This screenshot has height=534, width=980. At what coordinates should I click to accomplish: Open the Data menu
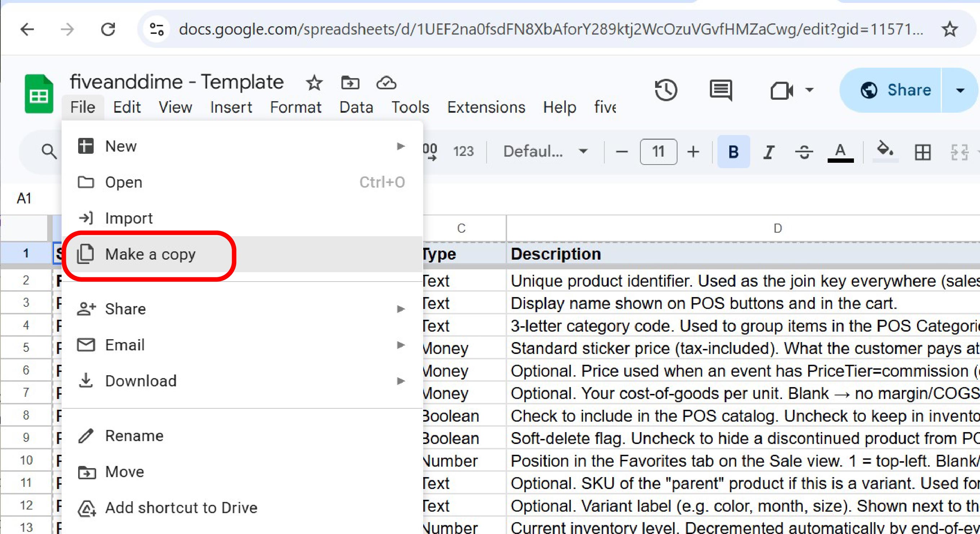(356, 107)
